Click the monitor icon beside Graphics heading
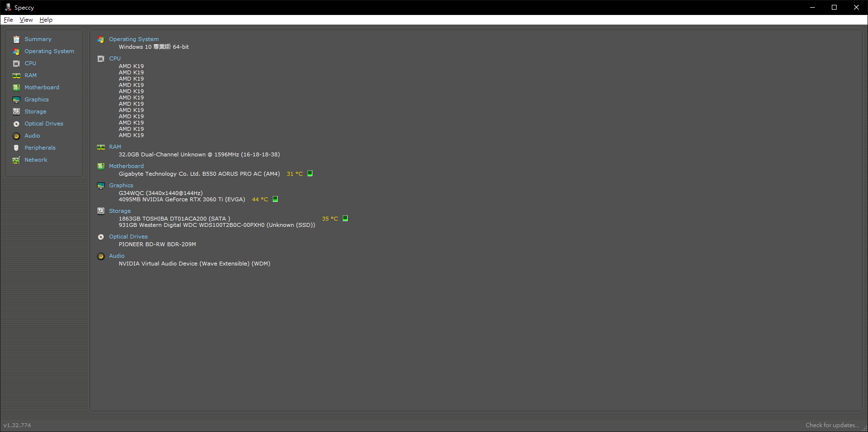868x432 pixels. pos(101,186)
